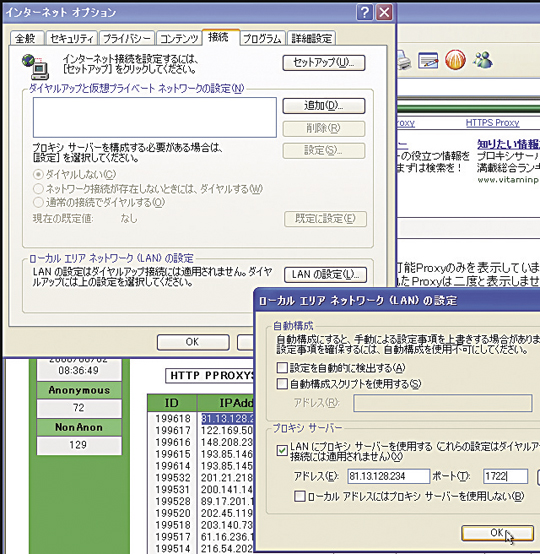Open the HTTPS Proxy link in browser

pos(492,123)
